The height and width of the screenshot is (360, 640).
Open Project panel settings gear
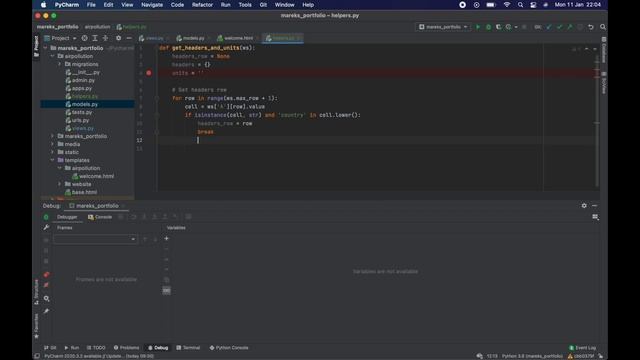coord(118,38)
